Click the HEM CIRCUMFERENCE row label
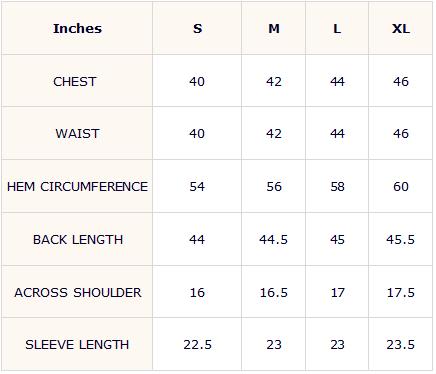 [77, 187]
